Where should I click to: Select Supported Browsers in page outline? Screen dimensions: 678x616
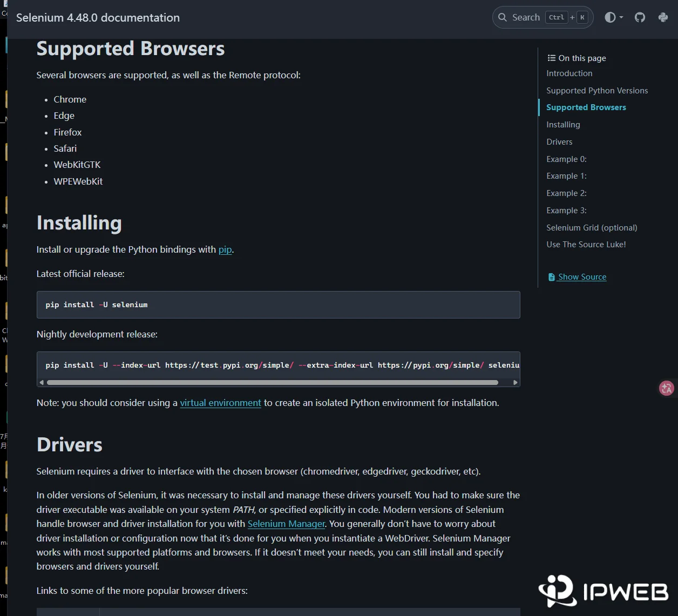click(x=586, y=107)
